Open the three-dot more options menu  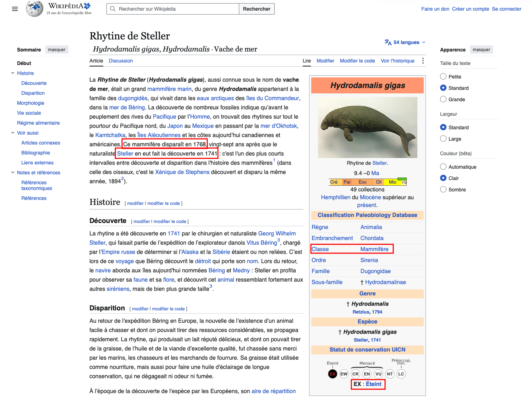(423, 61)
